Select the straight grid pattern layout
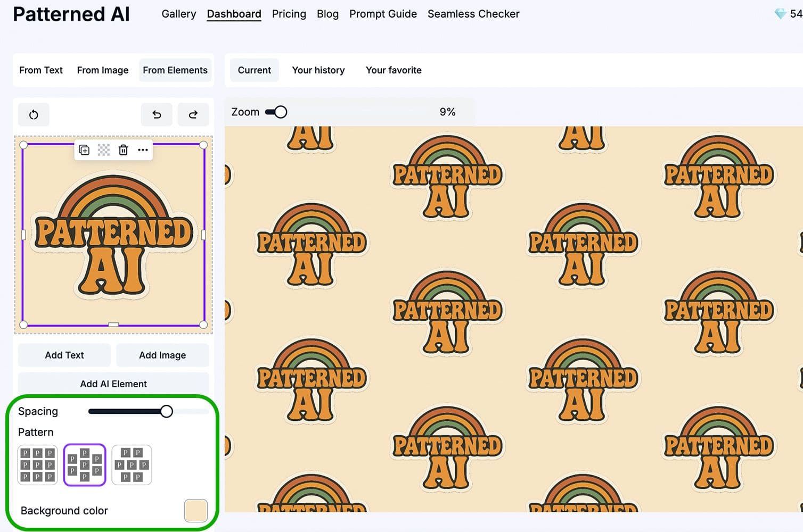Screen dimensions: 803x532 point(37,464)
